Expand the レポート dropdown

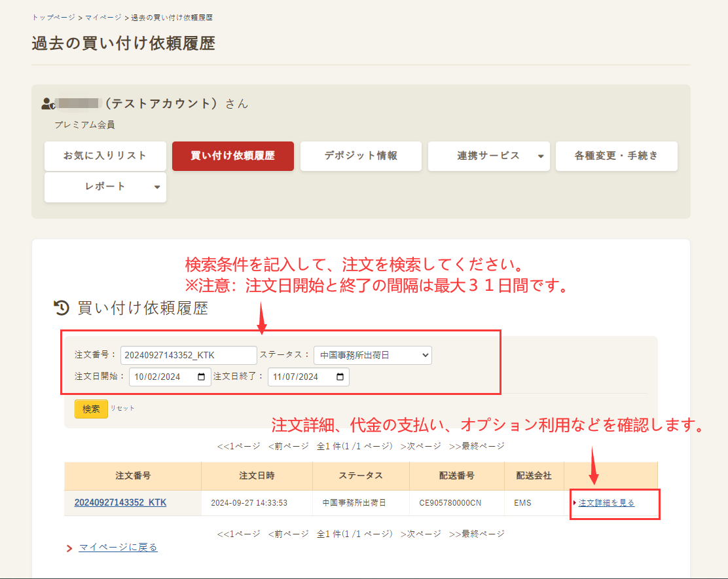point(105,187)
